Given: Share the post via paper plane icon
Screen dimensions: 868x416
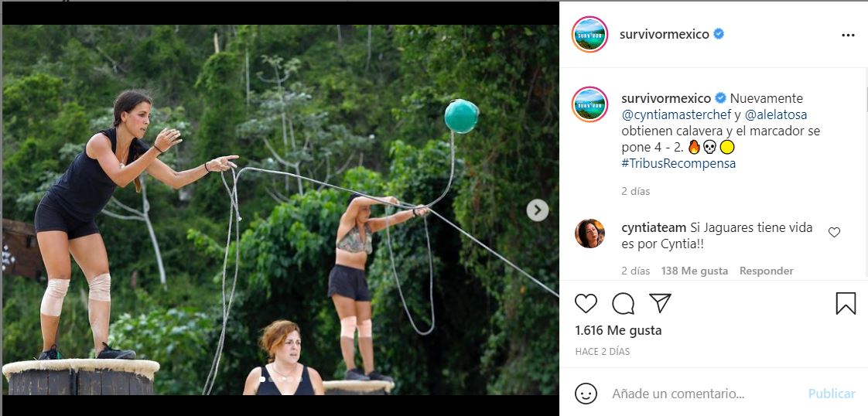Looking at the screenshot, I should tap(660, 303).
